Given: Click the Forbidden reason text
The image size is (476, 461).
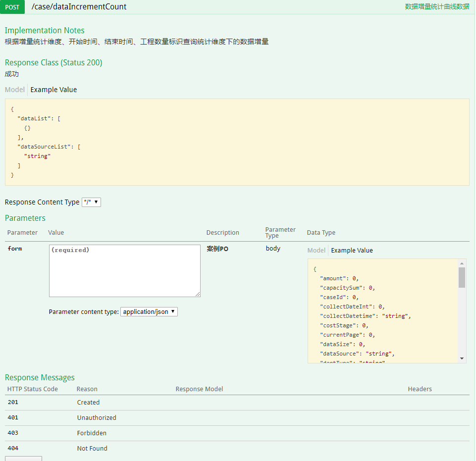Looking at the screenshot, I should click(92, 433).
